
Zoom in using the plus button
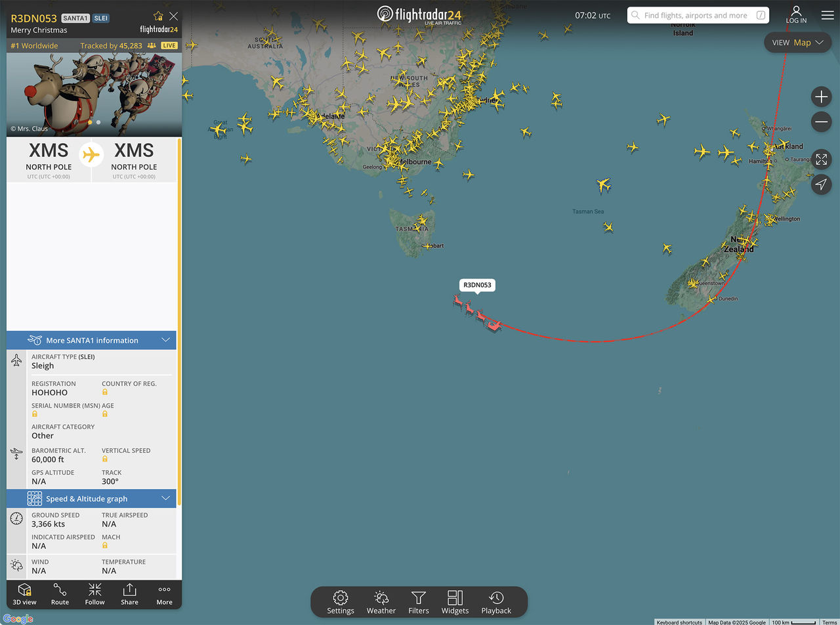(x=821, y=97)
